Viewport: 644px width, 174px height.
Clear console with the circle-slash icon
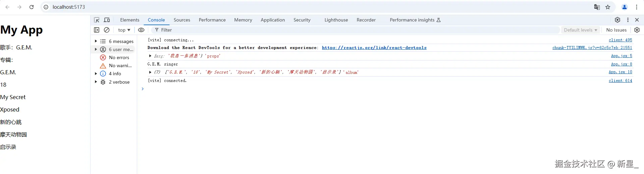click(107, 30)
